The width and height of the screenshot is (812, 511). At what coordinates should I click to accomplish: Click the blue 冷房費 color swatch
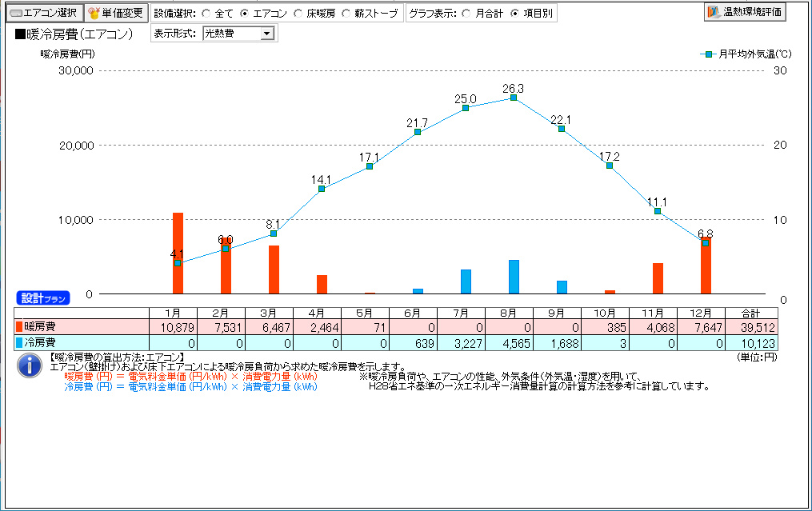pyautogui.click(x=19, y=342)
